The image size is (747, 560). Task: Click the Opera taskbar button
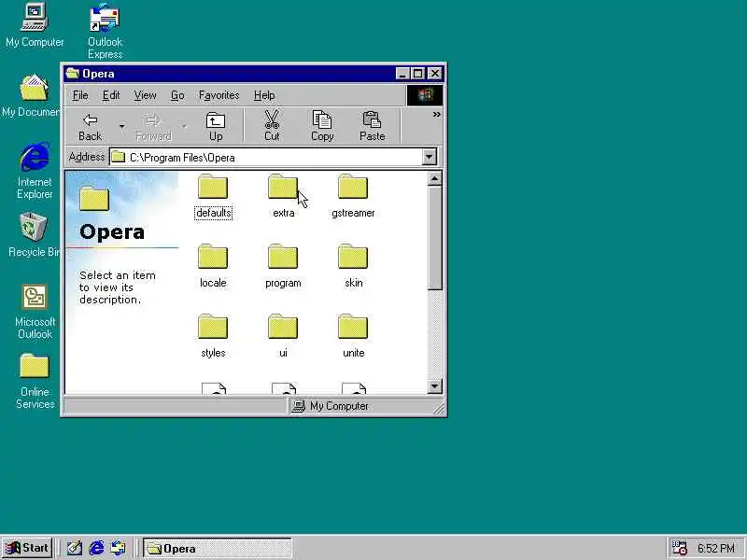pos(218,548)
